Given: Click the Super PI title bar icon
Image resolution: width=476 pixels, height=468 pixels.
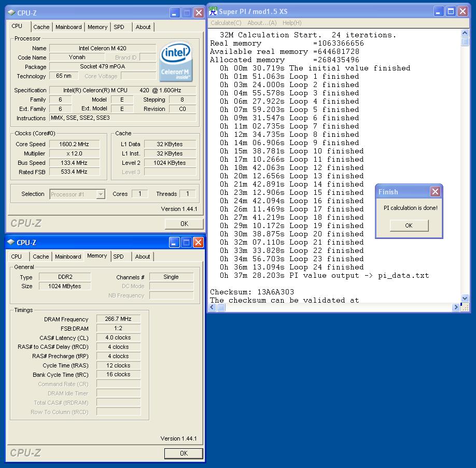Looking at the screenshot, I should tap(213, 11).
